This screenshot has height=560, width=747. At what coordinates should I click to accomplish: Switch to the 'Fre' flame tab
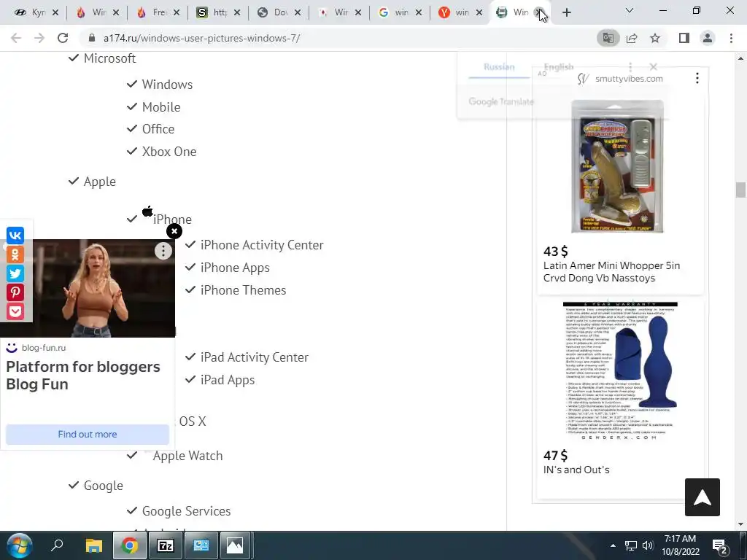click(152, 12)
